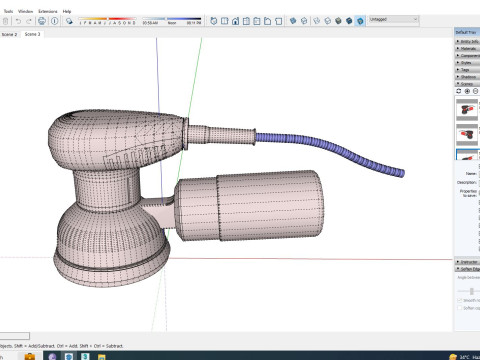The image size is (480, 360).
Task: Select the second scene thumbnail
Action: pos(467,134)
